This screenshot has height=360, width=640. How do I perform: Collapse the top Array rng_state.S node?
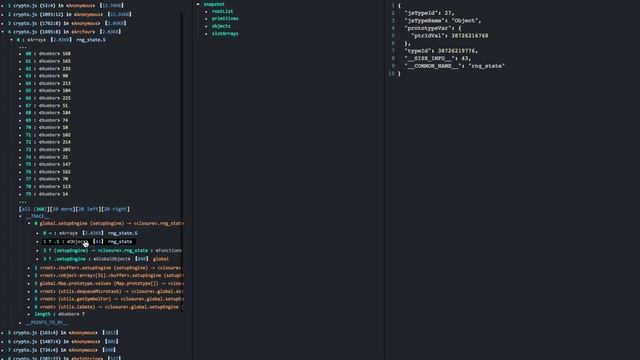11,40
